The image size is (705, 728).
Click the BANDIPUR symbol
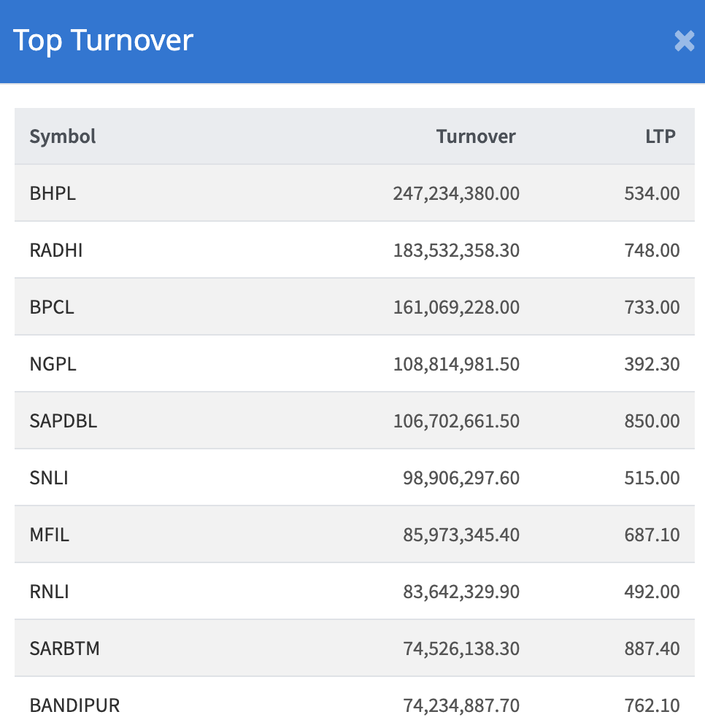point(74,705)
